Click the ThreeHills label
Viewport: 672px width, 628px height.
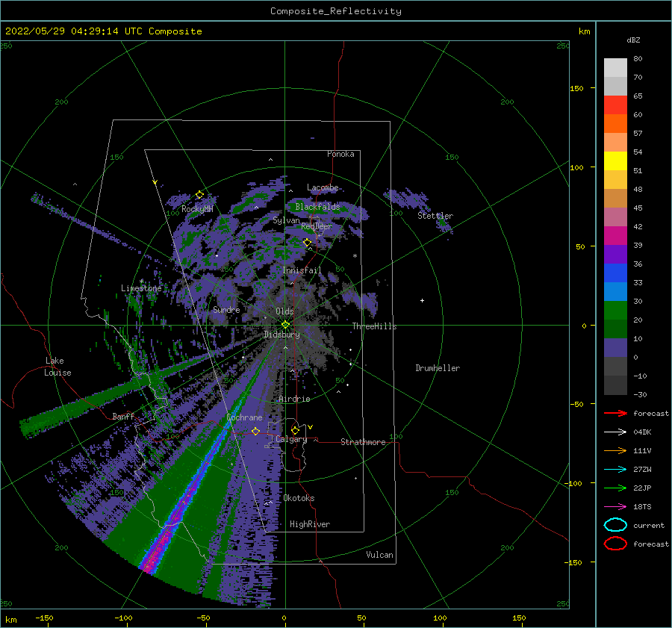(374, 326)
